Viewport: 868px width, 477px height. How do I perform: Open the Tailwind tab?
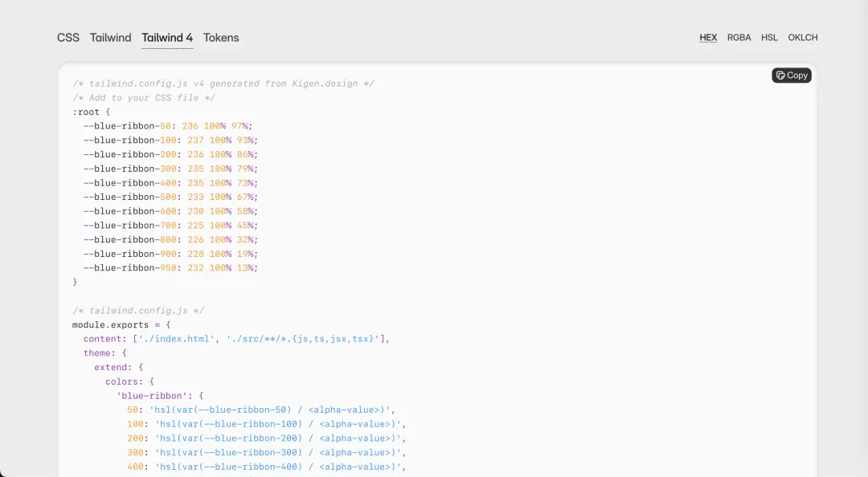(110, 38)
